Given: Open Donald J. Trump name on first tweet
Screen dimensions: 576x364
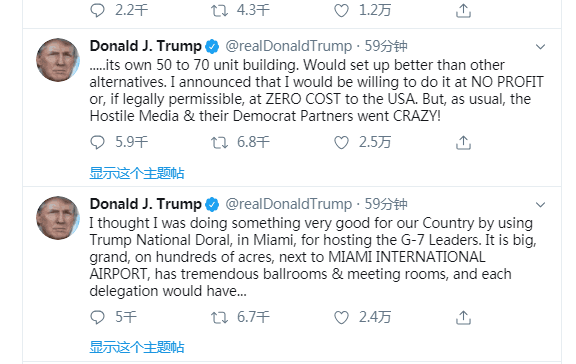Looking at the screenshot, I should (145, 46).
